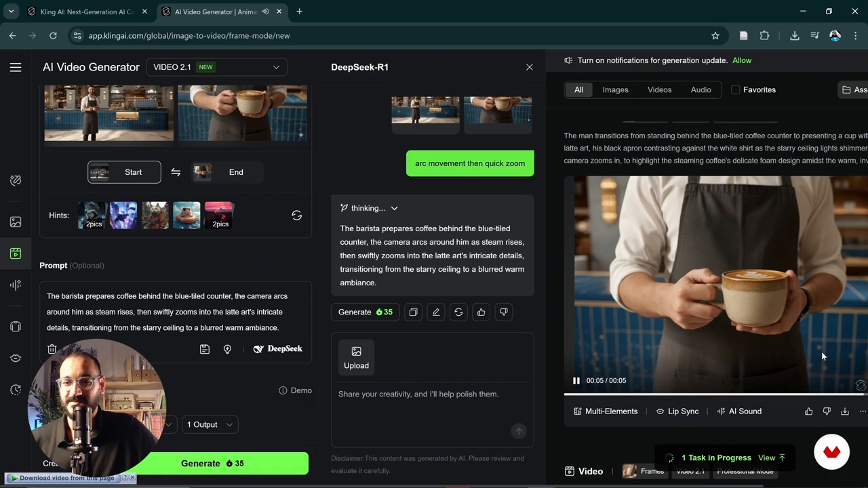View the task in progress
Viewport: 868px width, 488px height.
(772, 457)
